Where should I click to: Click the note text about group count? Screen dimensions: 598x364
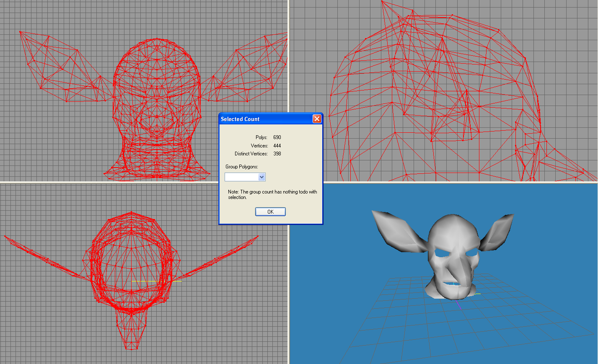click(272, 194)
